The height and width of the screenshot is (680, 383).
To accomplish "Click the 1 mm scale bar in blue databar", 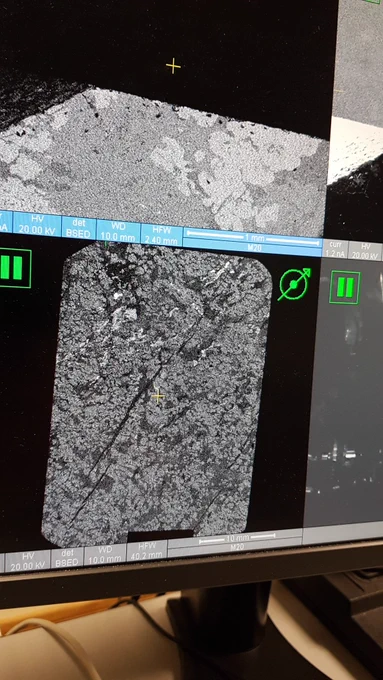I will [253, 238].
